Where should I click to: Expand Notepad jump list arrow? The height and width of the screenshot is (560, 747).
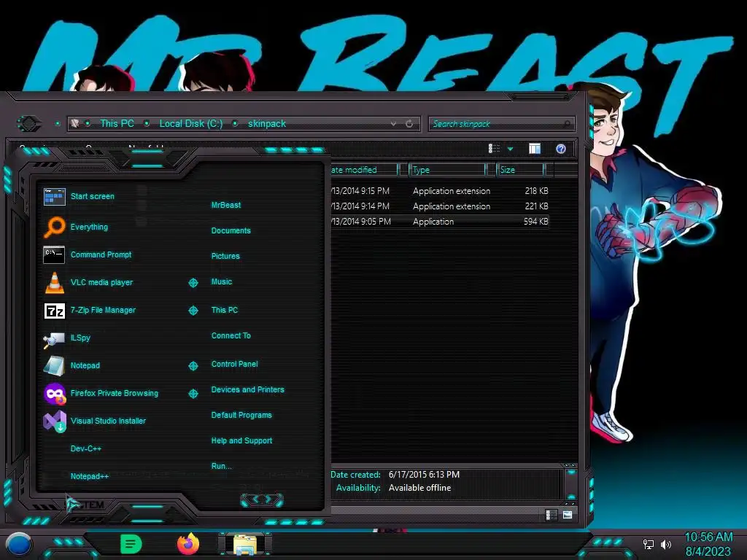(193, 366)
